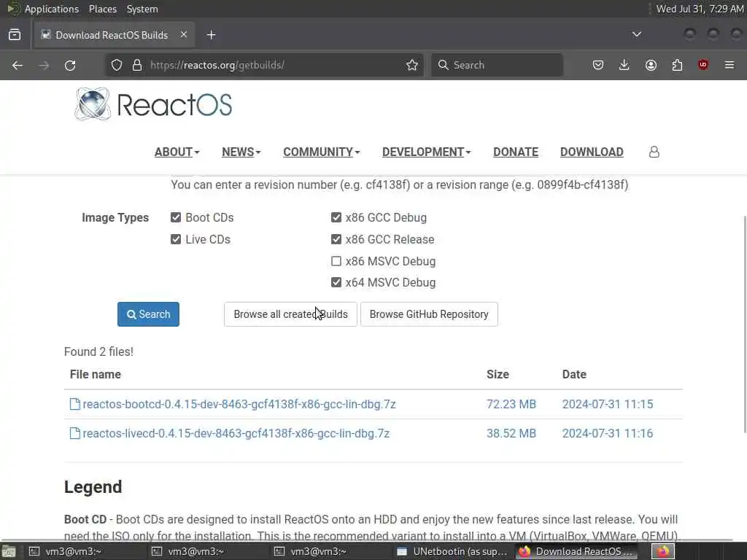747x560 pixels.
Task: Open the clock showing Wed Jul 31
Action: [700, 9]
